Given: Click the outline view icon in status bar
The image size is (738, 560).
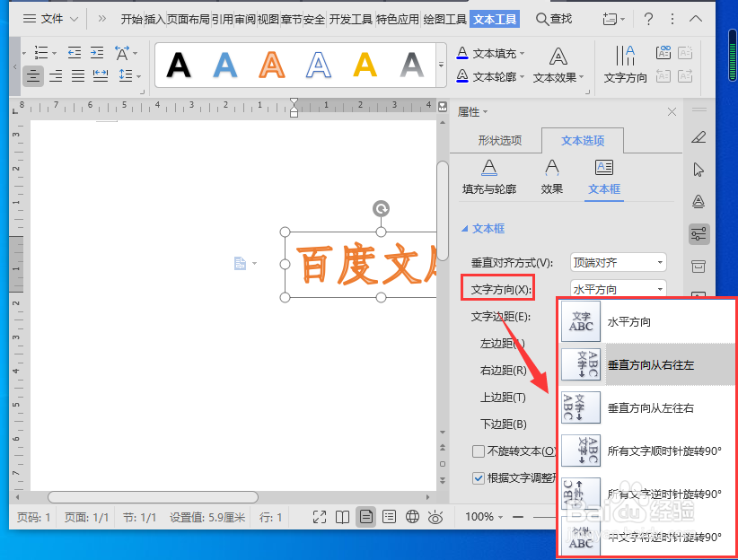Looking at the screenshot, I should 389,517.
